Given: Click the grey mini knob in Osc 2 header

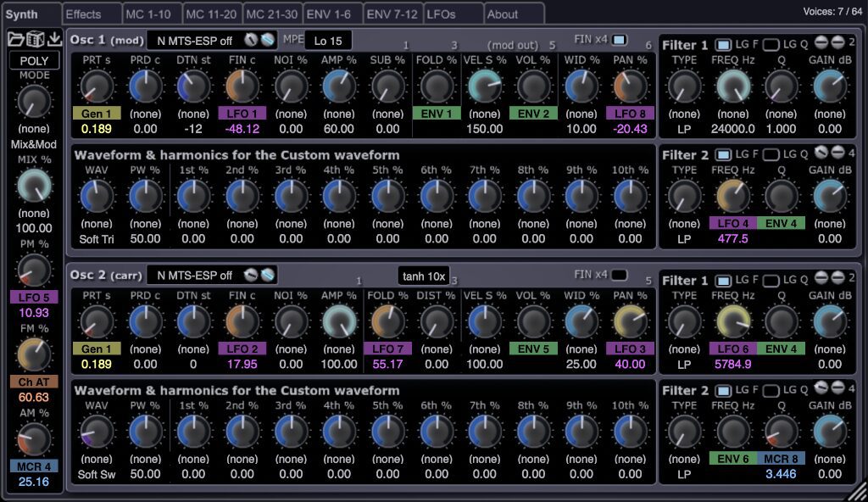Looking at the screenshot, I should click(251, 275).
